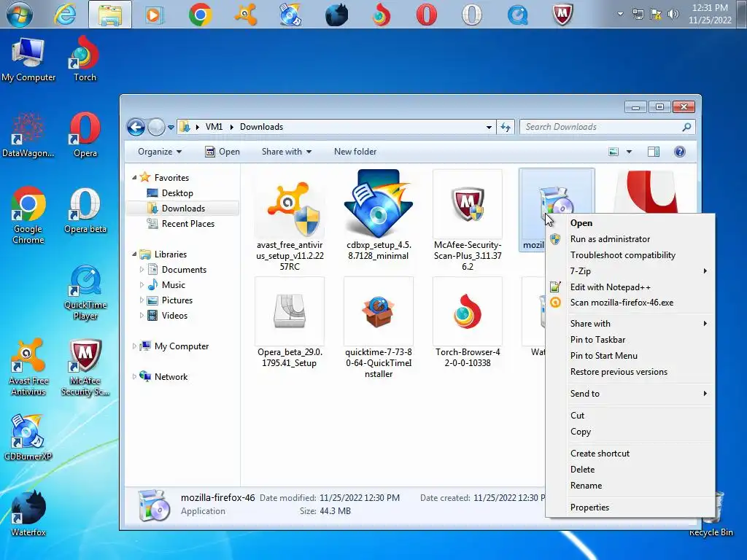Open CDBurnerXP icon in the taskbar
747x560 pixels.
pos(290,15)
